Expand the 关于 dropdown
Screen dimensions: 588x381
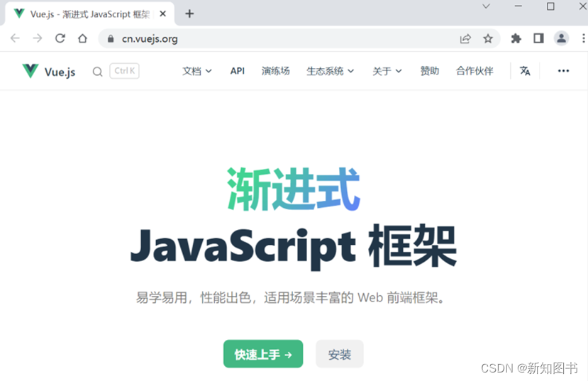coord(387,71)
